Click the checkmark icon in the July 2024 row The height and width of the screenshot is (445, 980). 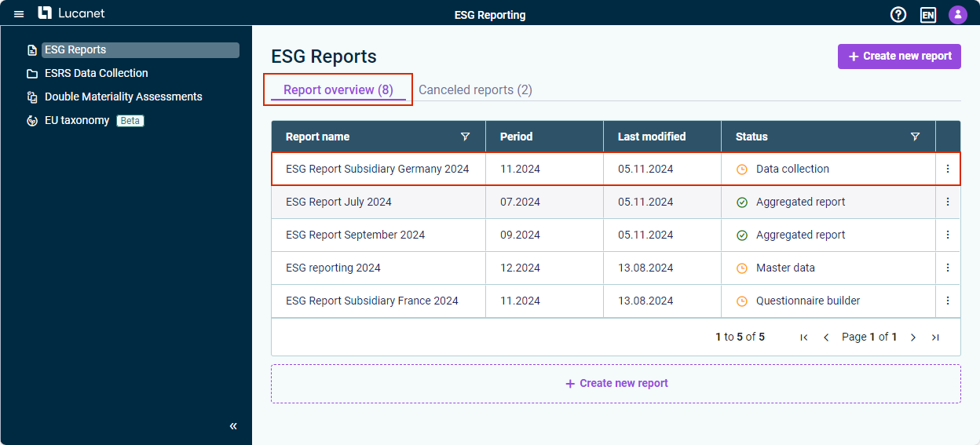point(742,202)
